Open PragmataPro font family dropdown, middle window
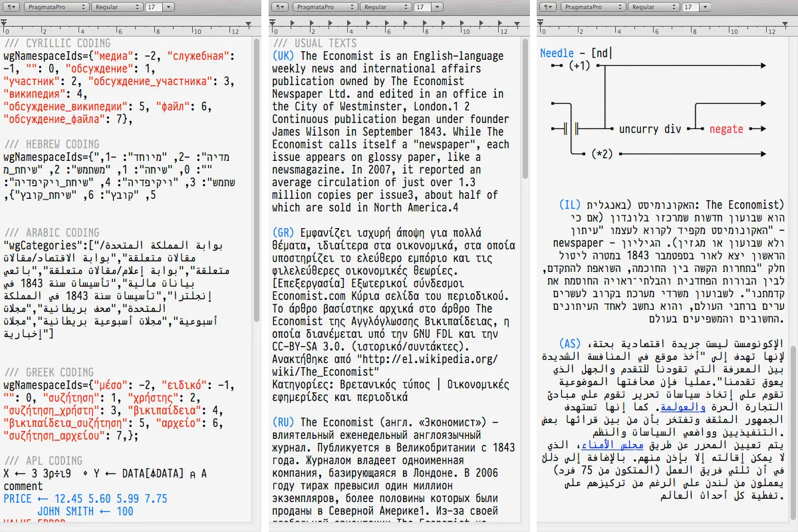798x532 pixels. pos(325,7)
